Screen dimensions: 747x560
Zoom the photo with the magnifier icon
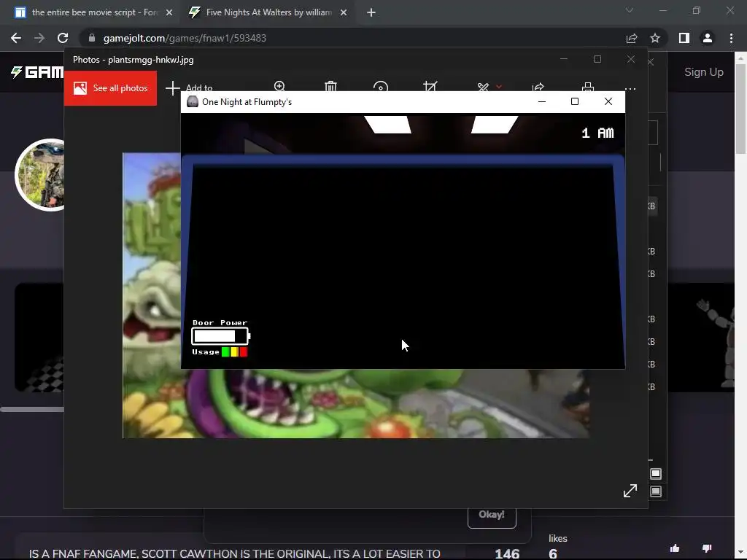point(279,86)
